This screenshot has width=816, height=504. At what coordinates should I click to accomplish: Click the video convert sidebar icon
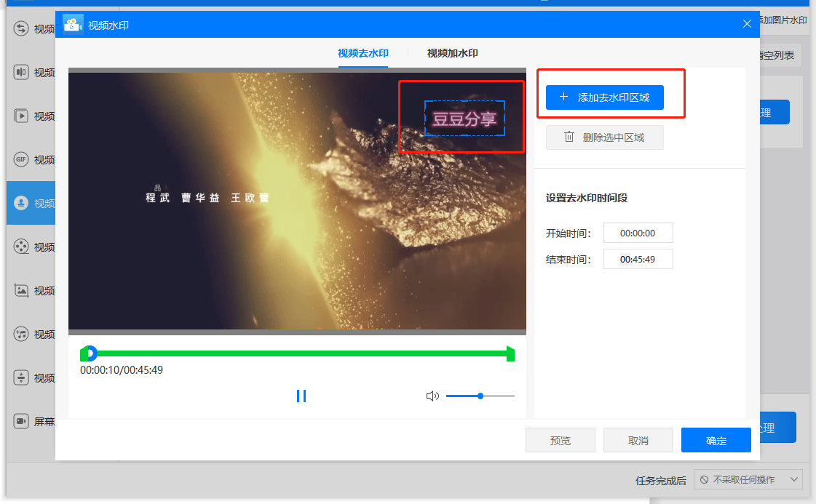pyautogui.click(x=21, y=28)
